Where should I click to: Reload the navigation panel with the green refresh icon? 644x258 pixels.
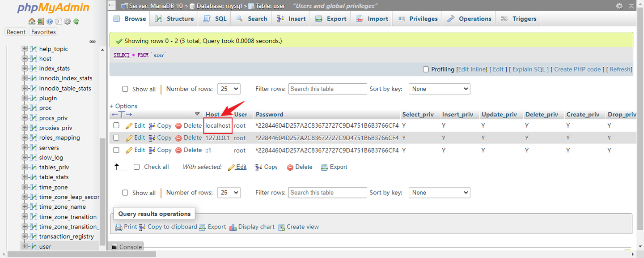76,21
